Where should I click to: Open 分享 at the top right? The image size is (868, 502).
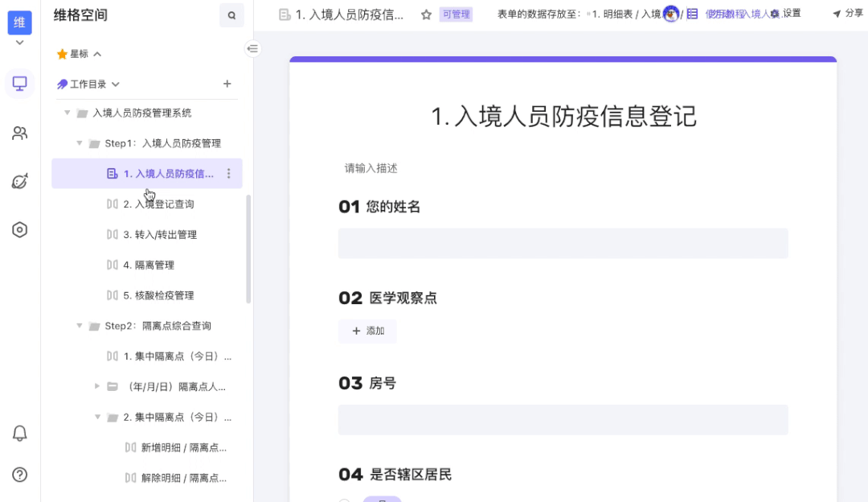click(x=850, y=14)
